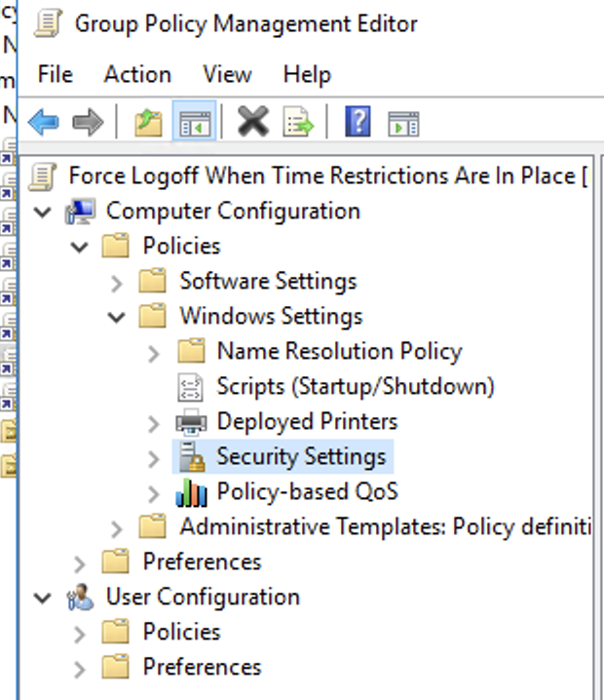Click the Policy-based QoS bar chart icon
Screen dimensions: 604x700
(191, 492)
